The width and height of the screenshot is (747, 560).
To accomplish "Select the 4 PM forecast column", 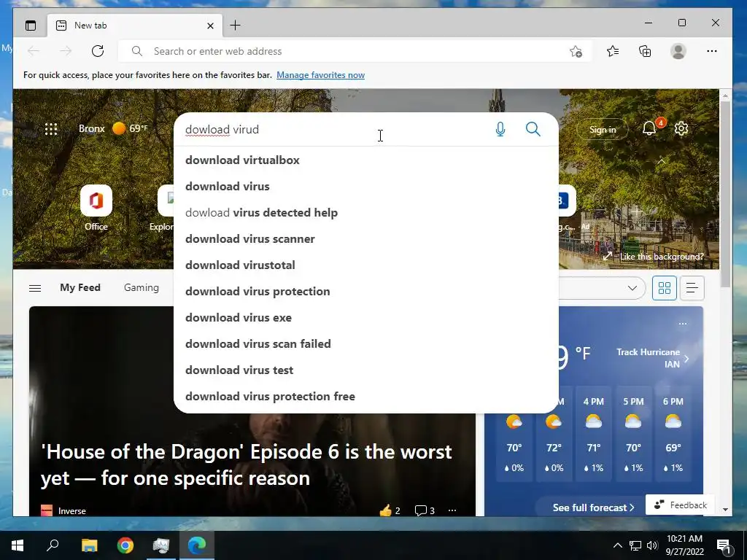I will pyautogui.click(x=594, y=435).
